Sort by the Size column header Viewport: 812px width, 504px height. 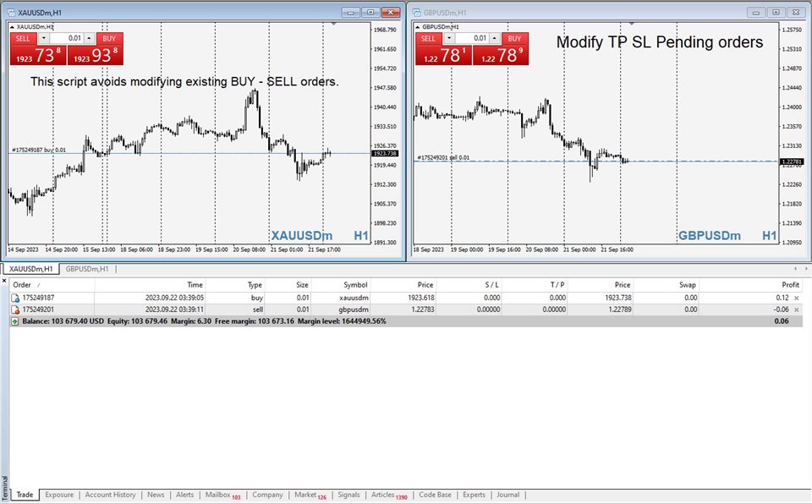click(x=288, y=285)
